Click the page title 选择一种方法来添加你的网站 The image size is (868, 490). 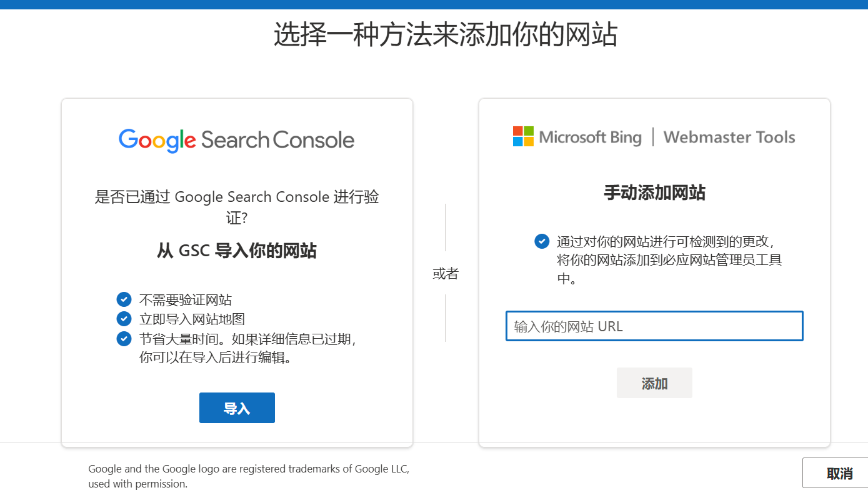click(x=446, y=34)
